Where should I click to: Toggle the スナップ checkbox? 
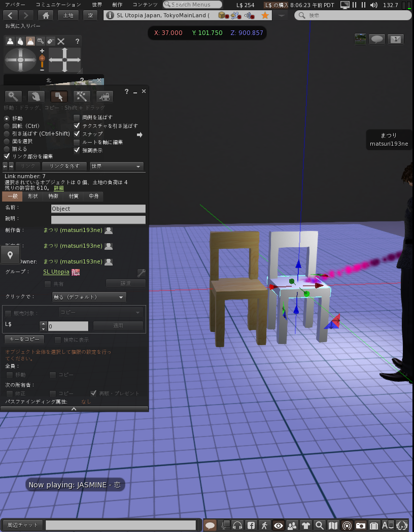click(77, 134)
